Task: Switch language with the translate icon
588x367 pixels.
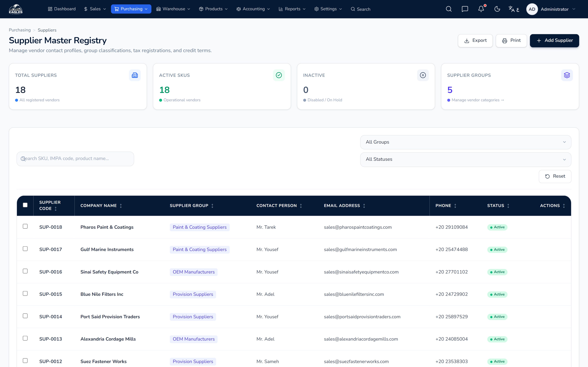Action: (514, 9)
